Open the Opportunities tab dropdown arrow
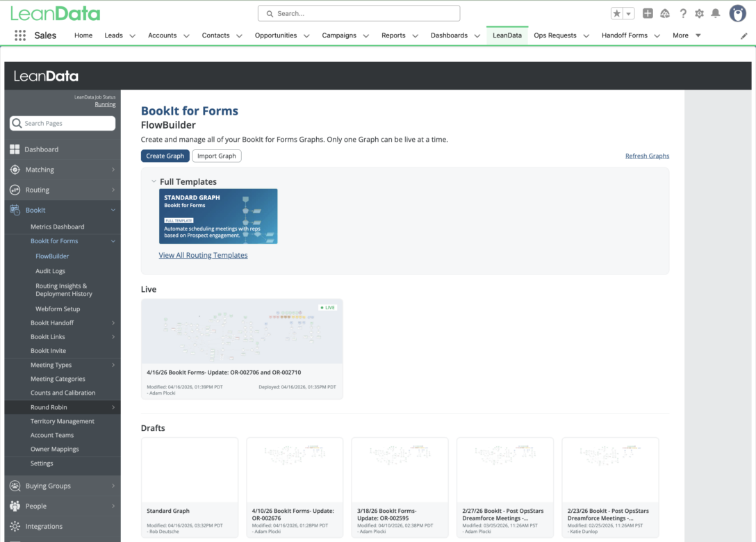 [x=306, y=35]
